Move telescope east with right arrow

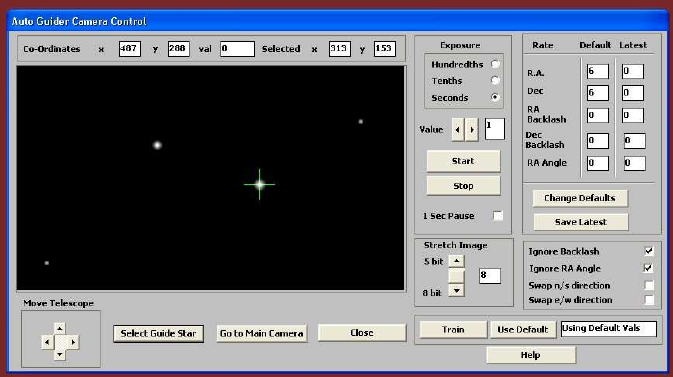(x=73, y=342)
